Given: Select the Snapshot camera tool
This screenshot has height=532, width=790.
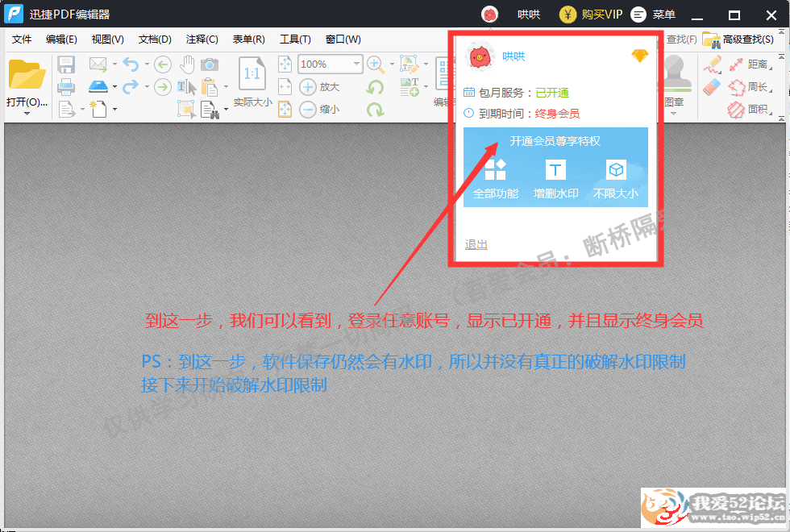Looking at the screenshot, I should (x=210, y=64).
